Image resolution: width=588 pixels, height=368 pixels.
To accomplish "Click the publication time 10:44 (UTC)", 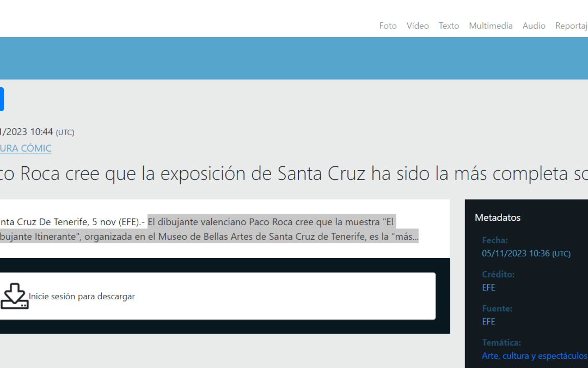I will 52,132.
